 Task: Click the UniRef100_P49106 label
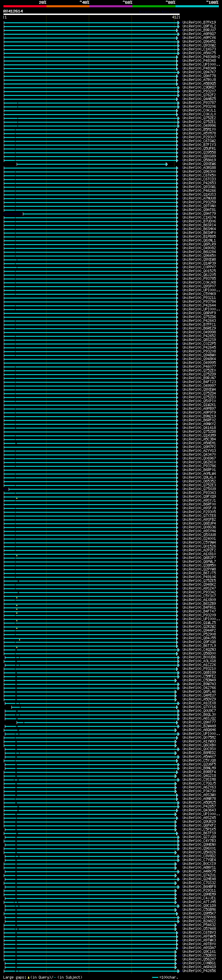pos(199,577)
